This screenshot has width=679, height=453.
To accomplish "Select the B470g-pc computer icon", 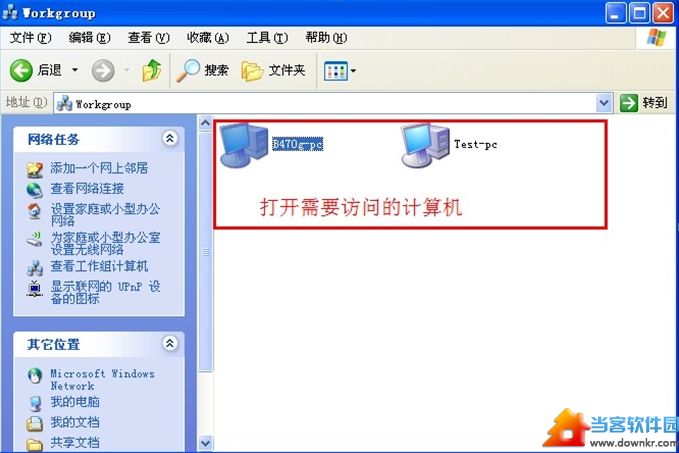I will 243,146.
